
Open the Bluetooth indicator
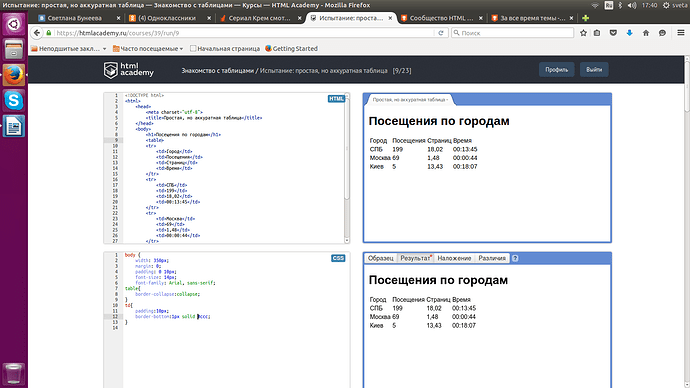pos(620,5)
